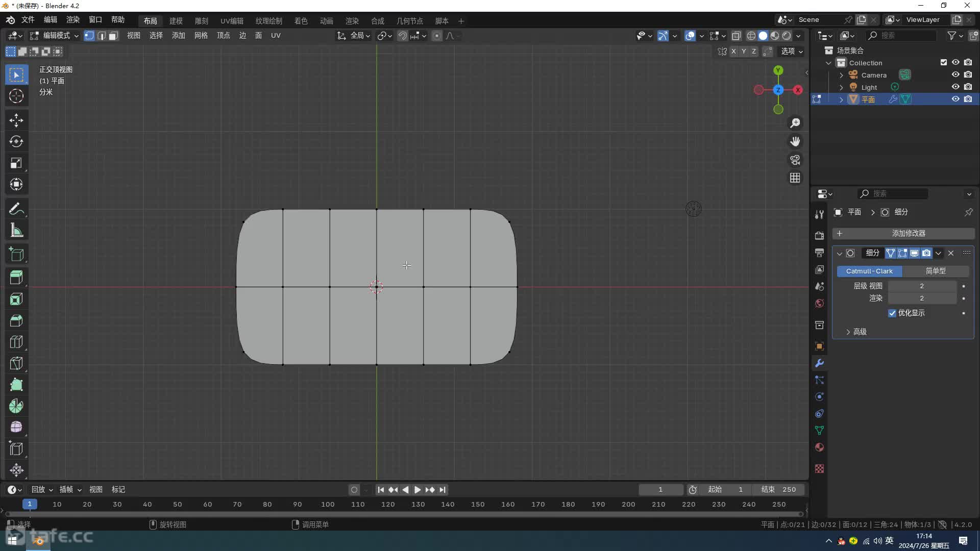Select the Rotate tool

16,142
